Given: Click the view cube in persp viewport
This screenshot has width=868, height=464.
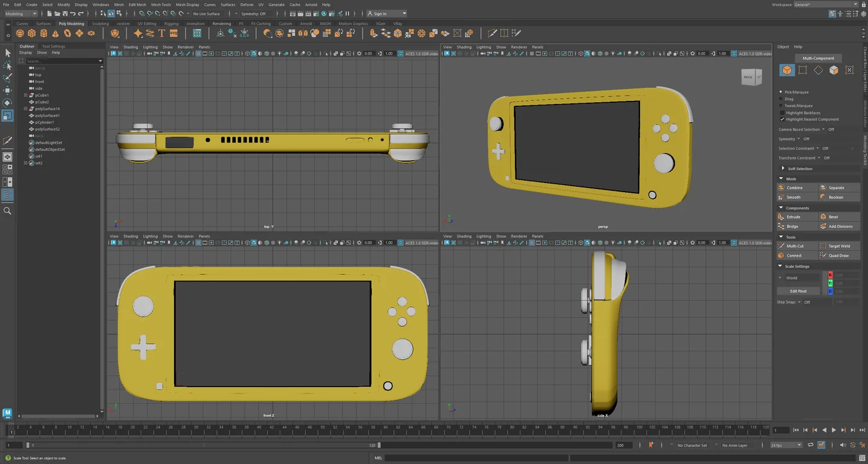Looking at the screenshot, I should click(751, 77).
